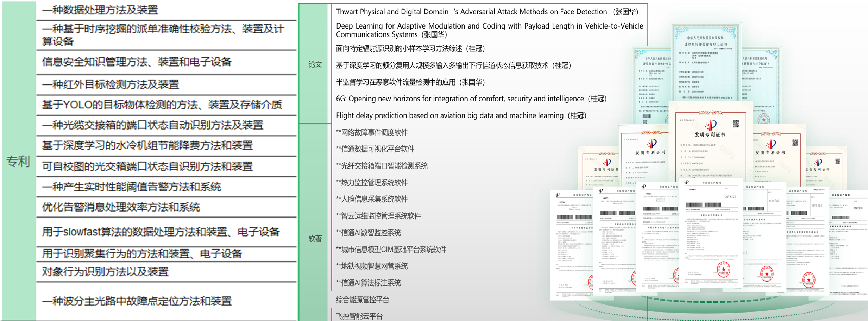Image resolution: width=868 pixels, height=321 pixels.
Task: Click the red star seal on document 102445
Action: [x=723, y=270]
